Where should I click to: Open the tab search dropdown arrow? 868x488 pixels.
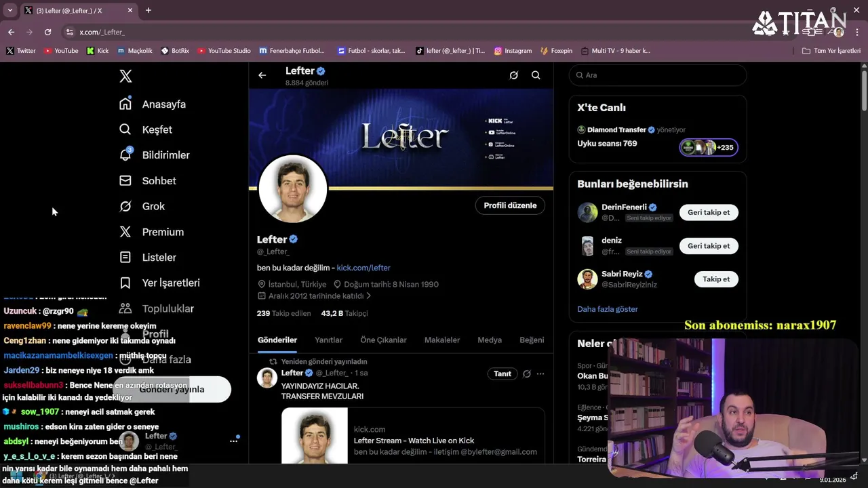click(x=9, y=10)
